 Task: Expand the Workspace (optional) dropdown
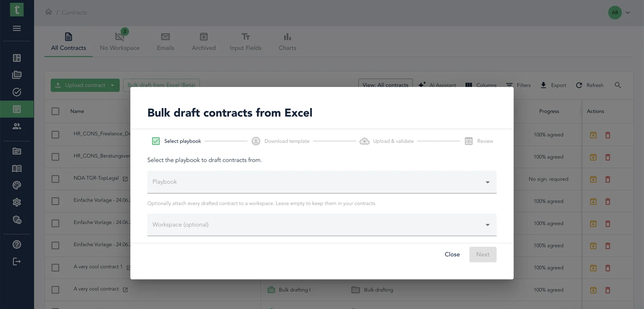click(322, 225)
